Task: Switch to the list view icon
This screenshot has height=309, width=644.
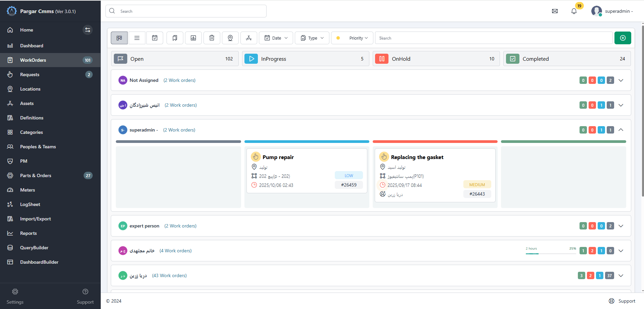Action: pyautogui.click(x=137, y=38)
